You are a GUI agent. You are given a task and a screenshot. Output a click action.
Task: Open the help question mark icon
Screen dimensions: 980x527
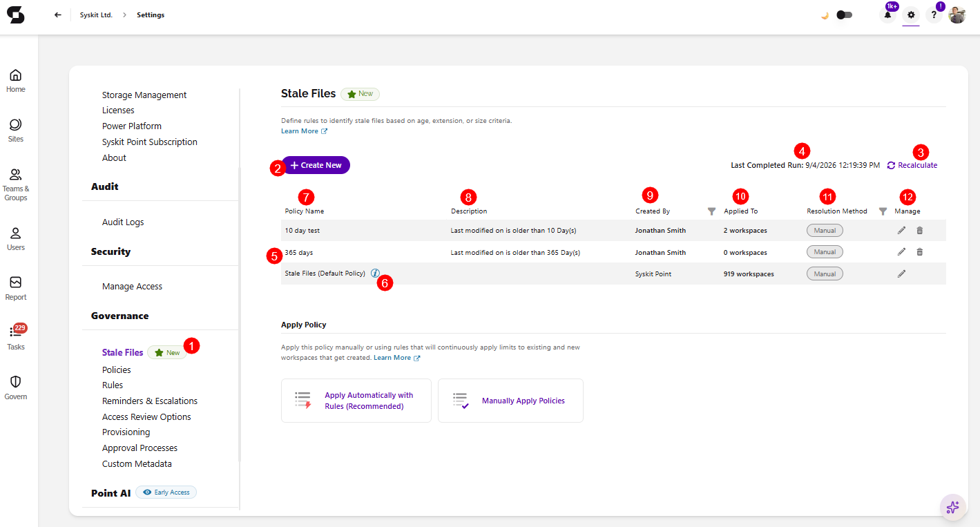click(934, 15)
